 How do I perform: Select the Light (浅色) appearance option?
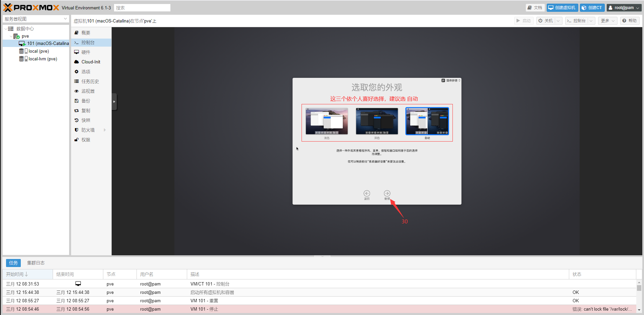(327, 121)
